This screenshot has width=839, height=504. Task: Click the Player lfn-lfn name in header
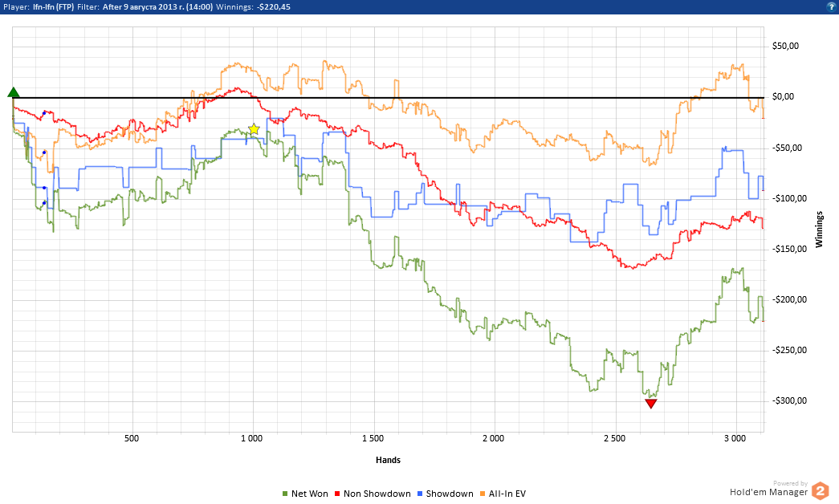pyautogui.click(x=54, y=7)
